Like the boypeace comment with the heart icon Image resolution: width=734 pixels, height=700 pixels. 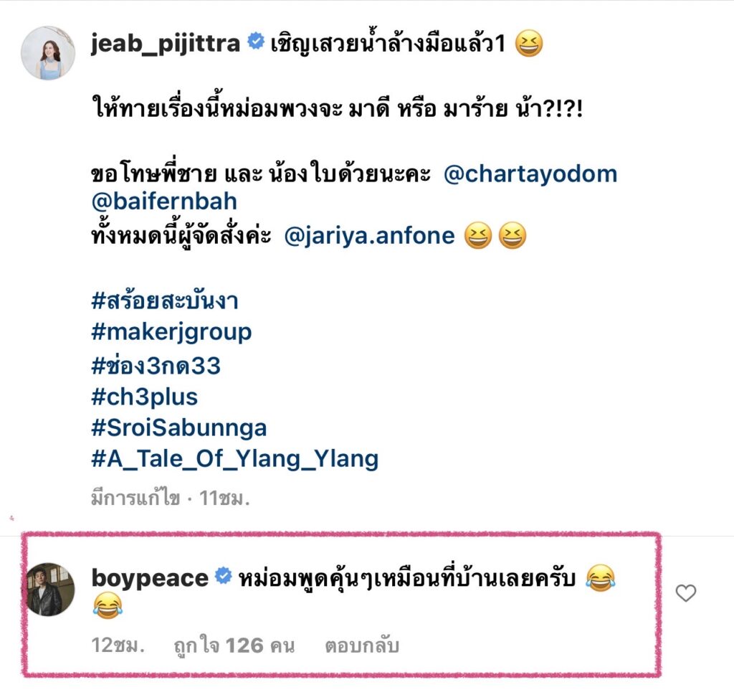click(x=686, y=593)
